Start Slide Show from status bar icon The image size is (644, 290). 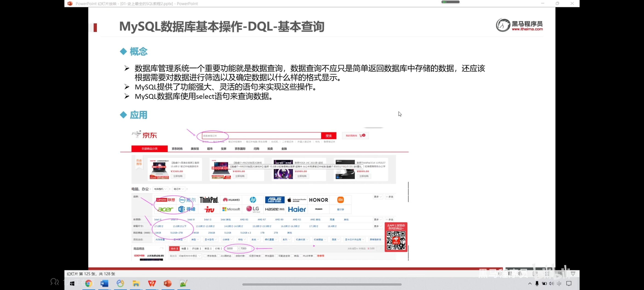(573, 274)
